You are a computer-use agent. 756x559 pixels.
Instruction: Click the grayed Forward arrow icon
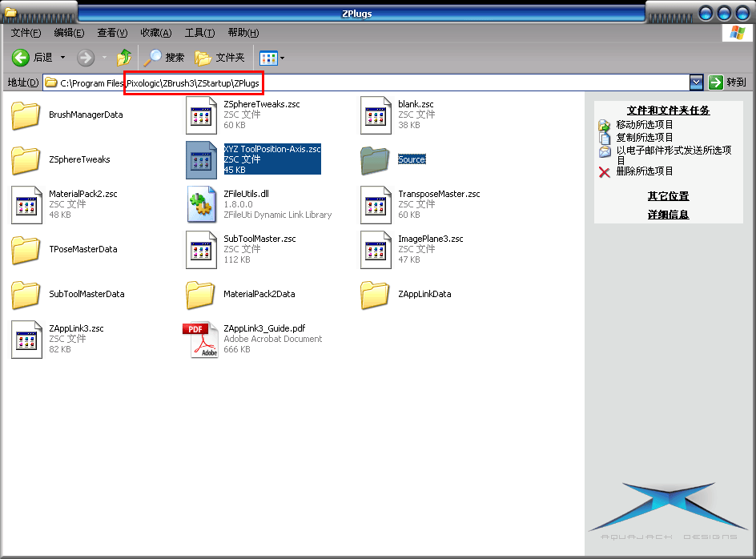click(x=86, y=58)
